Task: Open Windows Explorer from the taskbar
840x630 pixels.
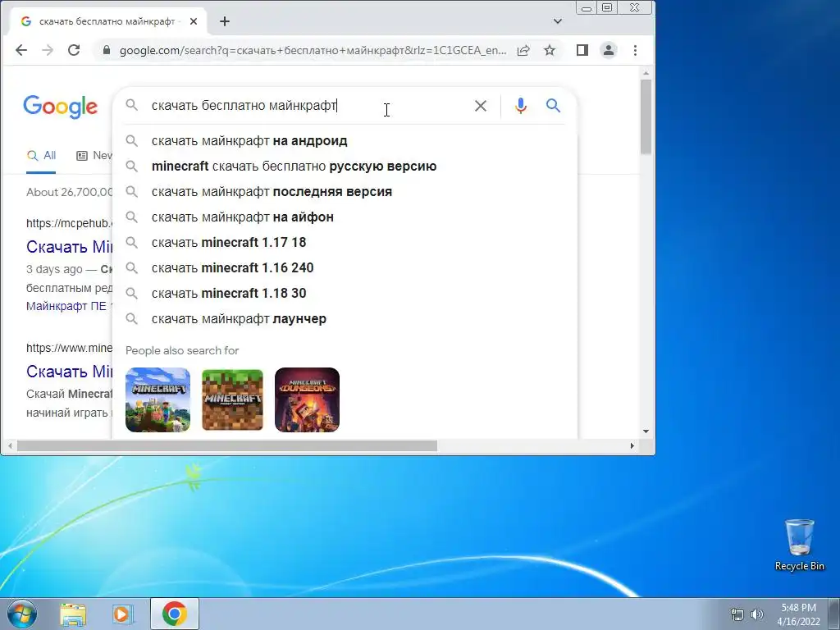Action: 73,614
